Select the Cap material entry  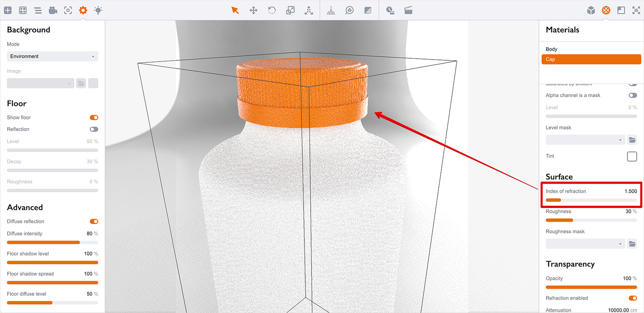(591, 59)
